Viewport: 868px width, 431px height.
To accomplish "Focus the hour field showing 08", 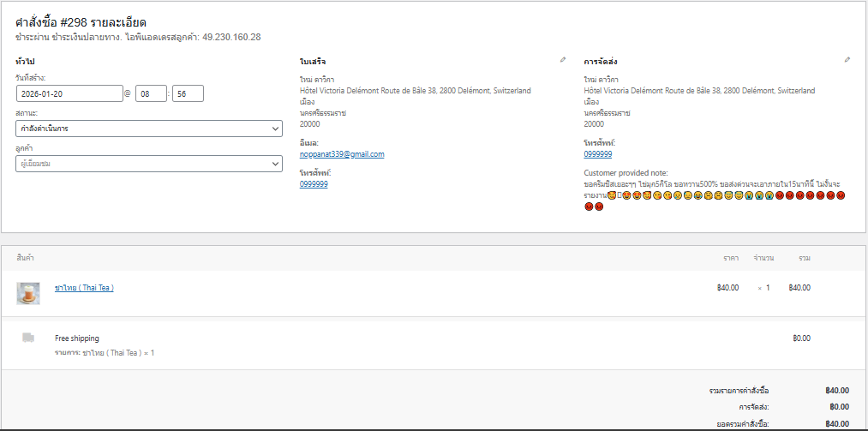I will [151, 94].
